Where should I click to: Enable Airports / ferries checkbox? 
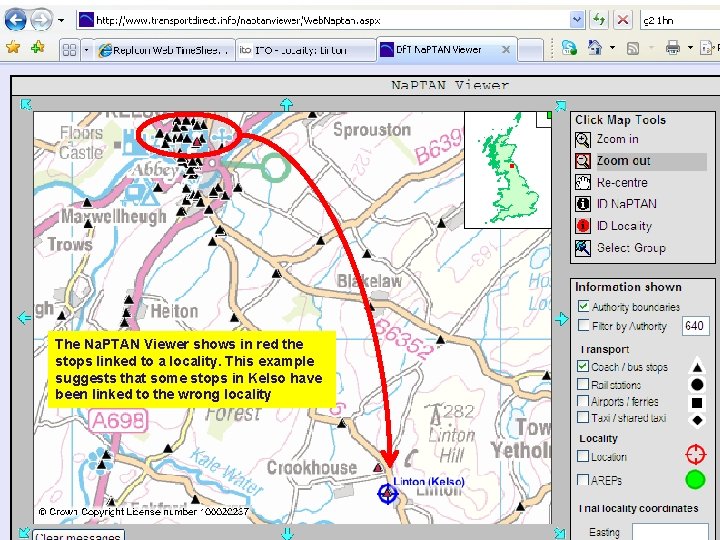tap(583, 400)
